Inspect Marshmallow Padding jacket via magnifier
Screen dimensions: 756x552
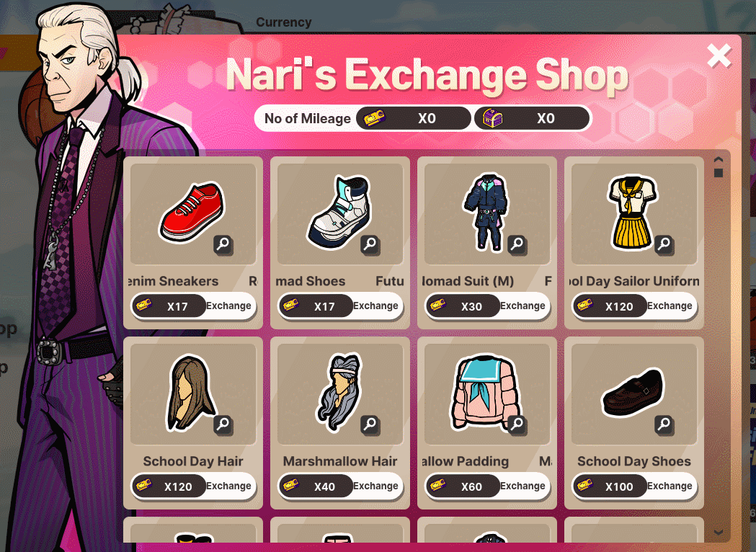[x=517, y=424]
